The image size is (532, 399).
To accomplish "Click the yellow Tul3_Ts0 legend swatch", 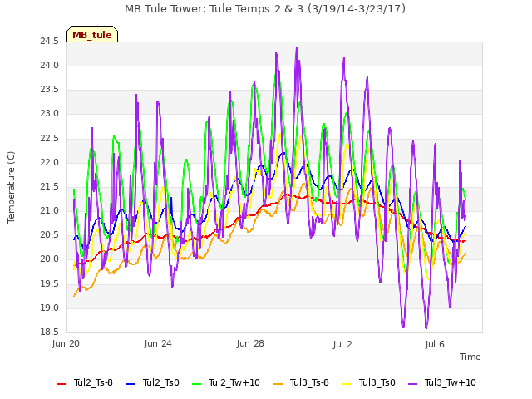I will coord(347,384).
